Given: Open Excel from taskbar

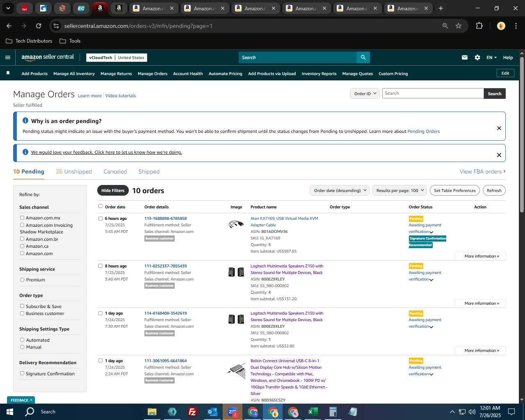Looking at the screenshot, I should 313,412.
